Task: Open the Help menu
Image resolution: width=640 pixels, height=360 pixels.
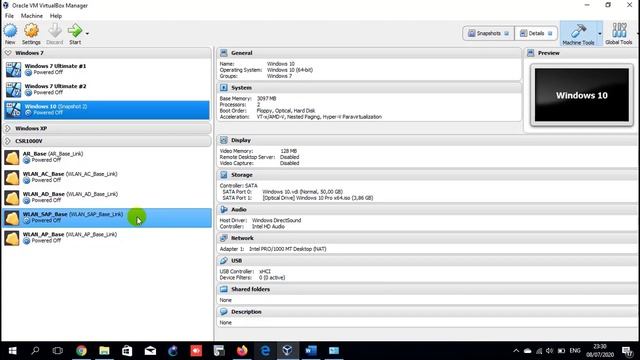Action: tap(56, 16)
